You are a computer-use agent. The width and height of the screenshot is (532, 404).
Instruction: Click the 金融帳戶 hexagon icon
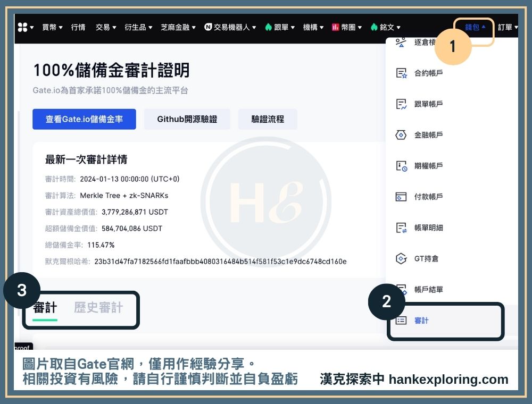click(401, 135)
